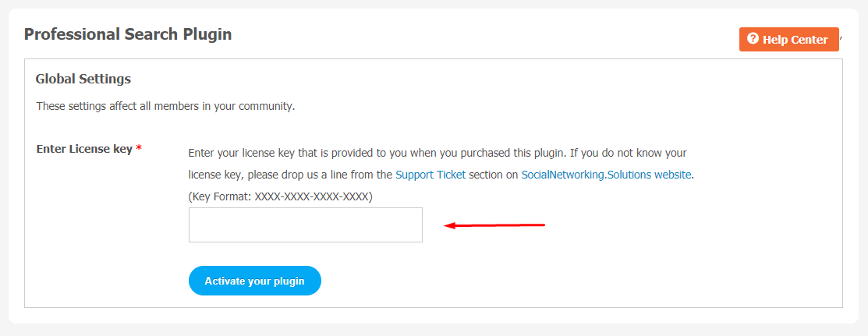This screenshot has width=868, height=336.
Task: Click the Enter License key label
Action: pos(84,149)
